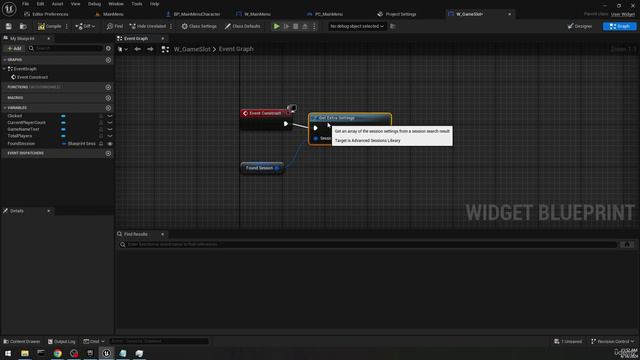
Task: Open the Asset menu
Action: pyautogui.click(x=57, y=4)
